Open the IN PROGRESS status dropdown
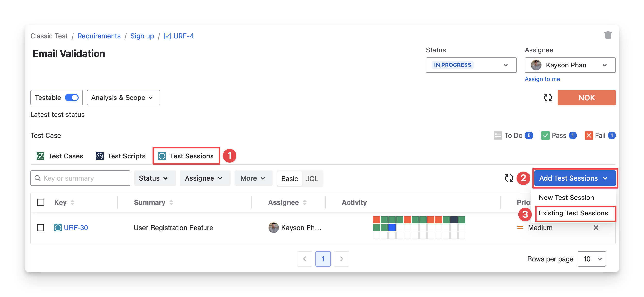 [x=471, y=65]
